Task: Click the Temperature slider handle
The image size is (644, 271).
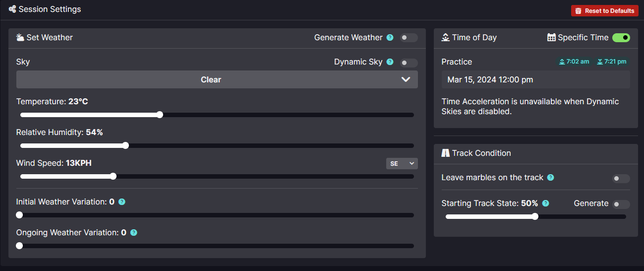Action: coord(160,115)
